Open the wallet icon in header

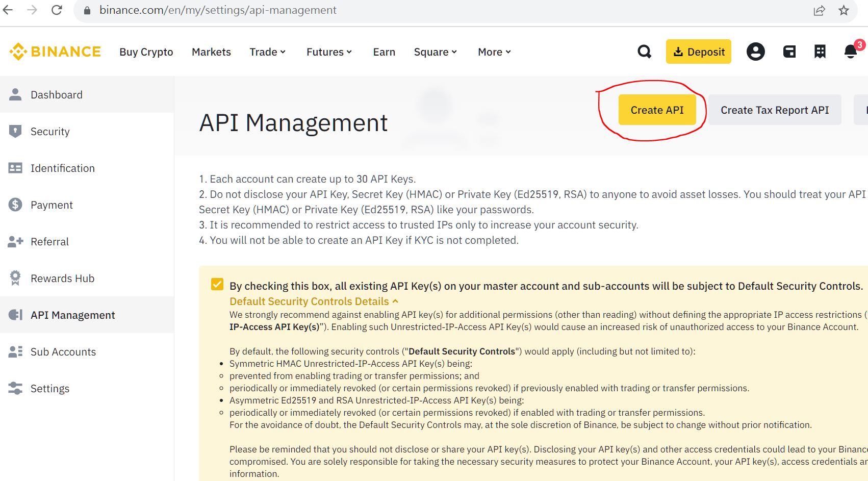789,52
